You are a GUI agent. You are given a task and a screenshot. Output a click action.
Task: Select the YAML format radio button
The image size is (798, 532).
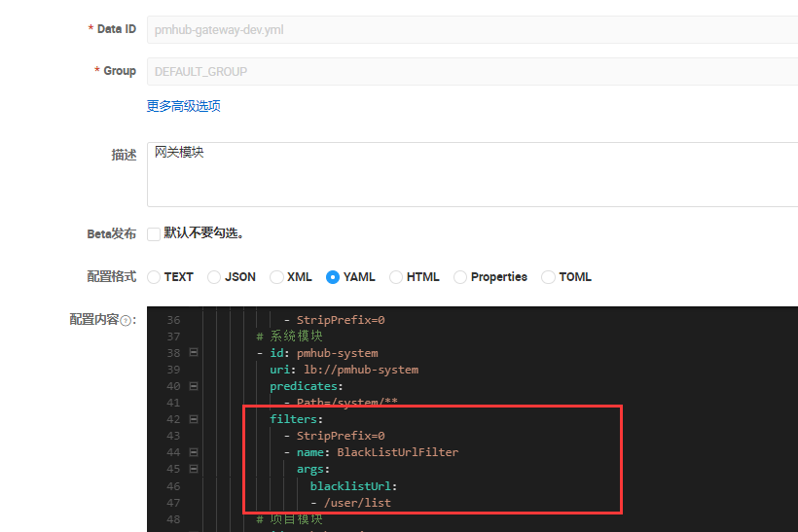click(x=332, y=277)
